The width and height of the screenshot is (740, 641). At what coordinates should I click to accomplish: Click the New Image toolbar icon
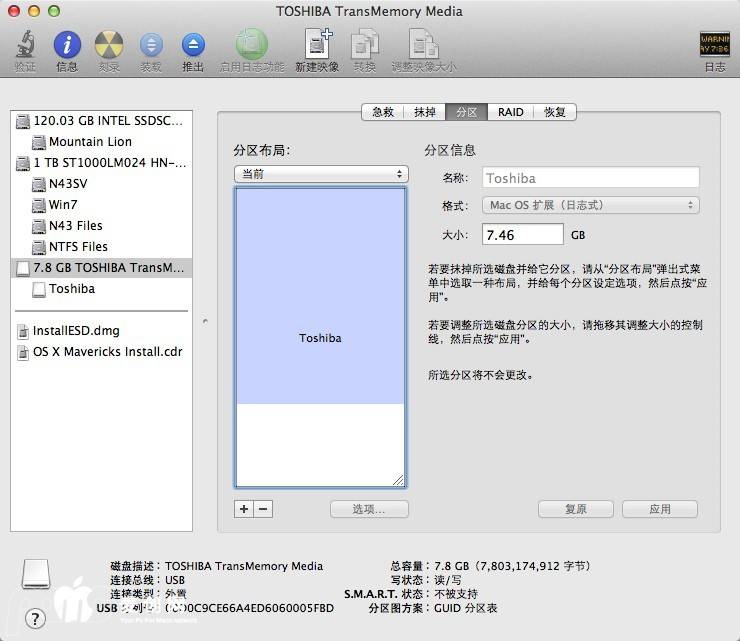(x=317, y=46)
